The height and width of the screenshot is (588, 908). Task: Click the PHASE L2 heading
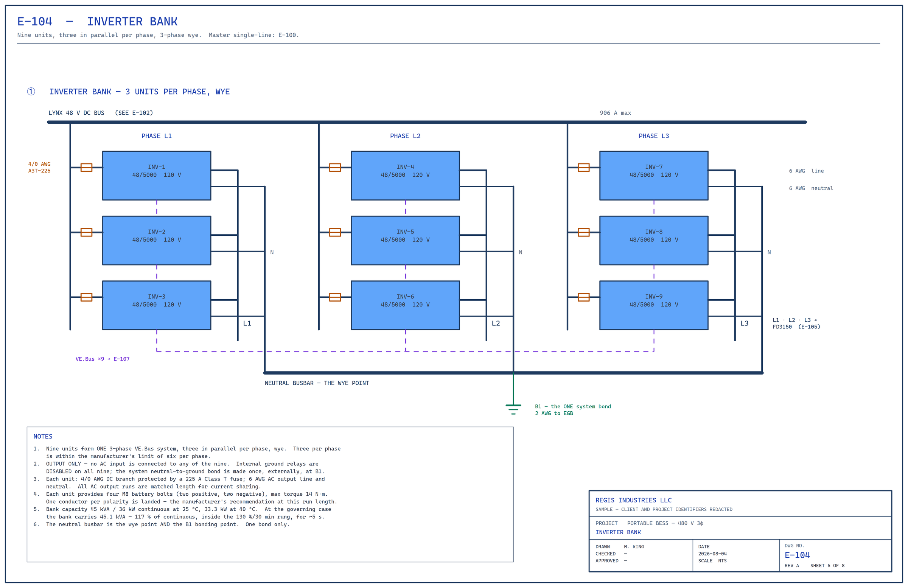[405, 136]
